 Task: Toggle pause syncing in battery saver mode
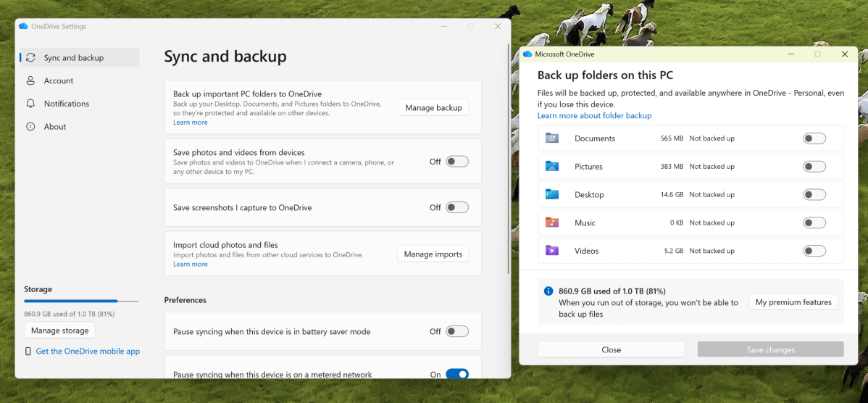(457, 331)
